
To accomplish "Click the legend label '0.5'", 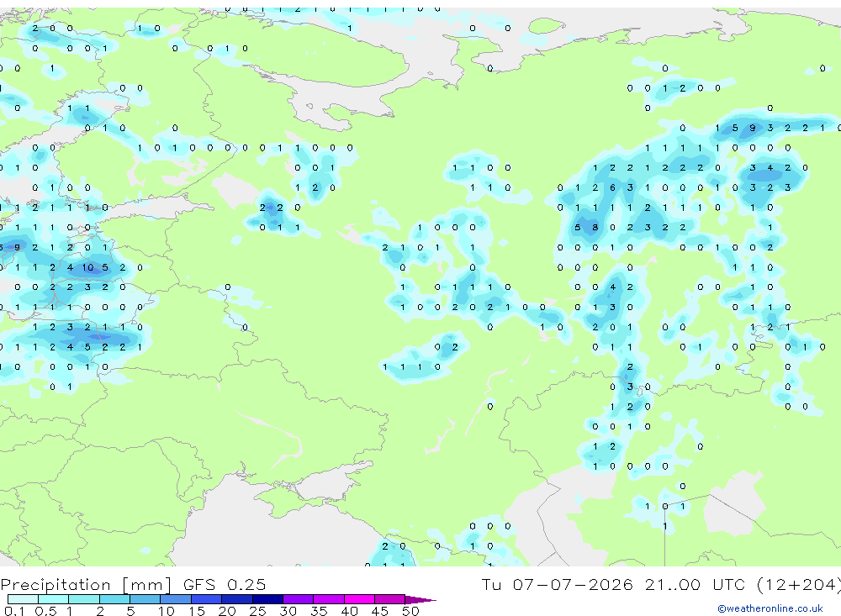I will [45, 611].
